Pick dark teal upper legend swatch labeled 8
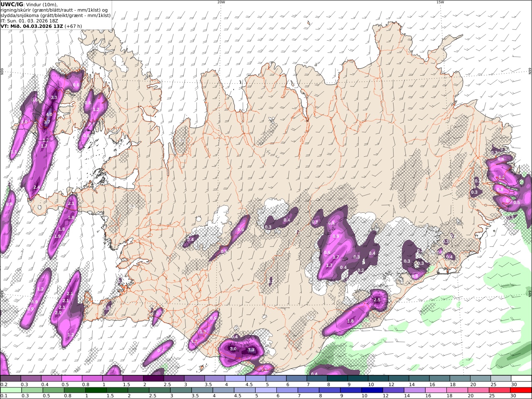532x399 pixels. pos(337,379)
